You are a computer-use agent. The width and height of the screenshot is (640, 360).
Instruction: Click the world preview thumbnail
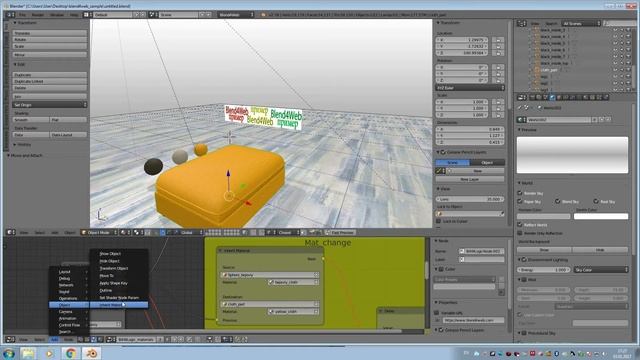tap(572, 155)
